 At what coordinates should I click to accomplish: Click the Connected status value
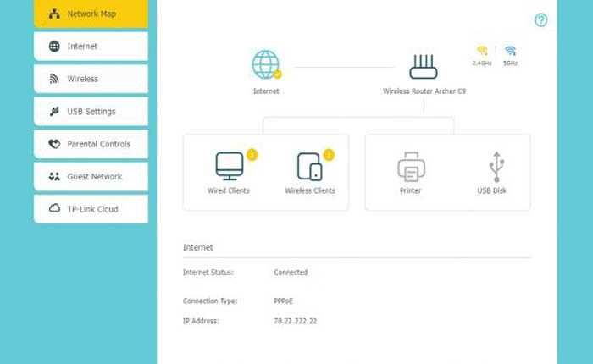pyautogui.click(x=291, y=272)
